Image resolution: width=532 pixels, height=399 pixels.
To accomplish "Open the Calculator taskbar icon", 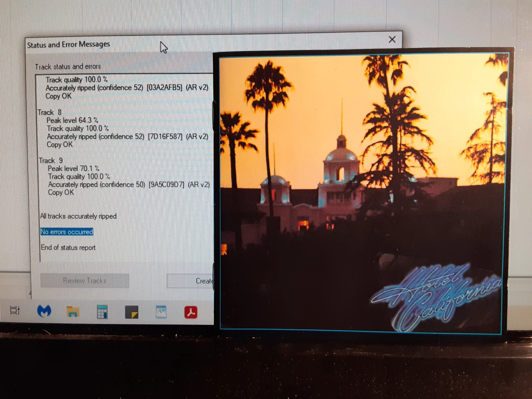I will [x=102, y=312].
